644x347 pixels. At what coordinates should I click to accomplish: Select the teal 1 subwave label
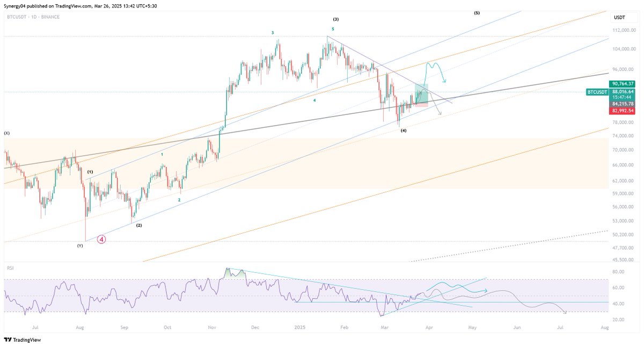click(162, 155)
